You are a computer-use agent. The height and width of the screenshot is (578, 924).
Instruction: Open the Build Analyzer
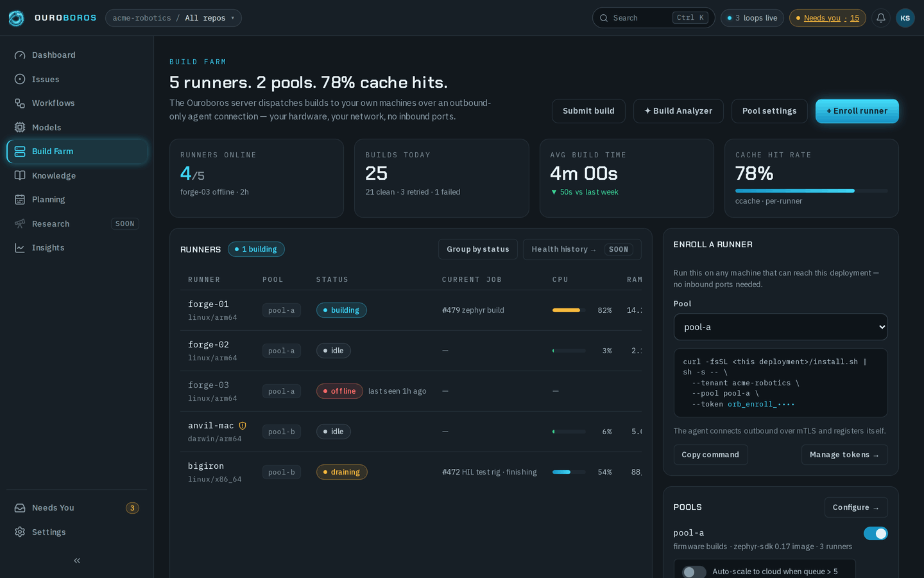point(678,111)
